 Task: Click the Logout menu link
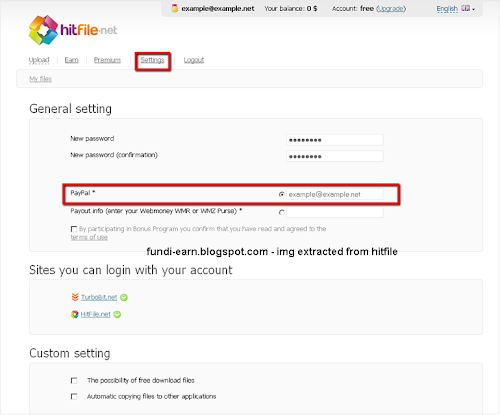click(x=194, y=60)
